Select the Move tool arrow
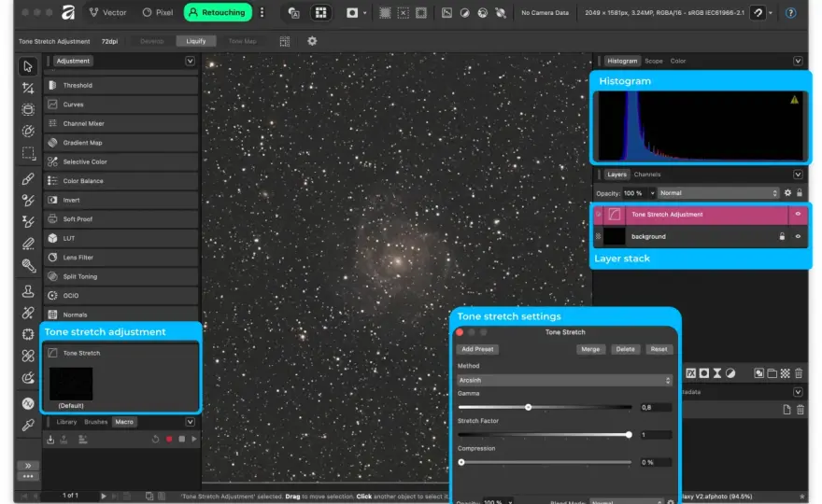 [28, 66]
